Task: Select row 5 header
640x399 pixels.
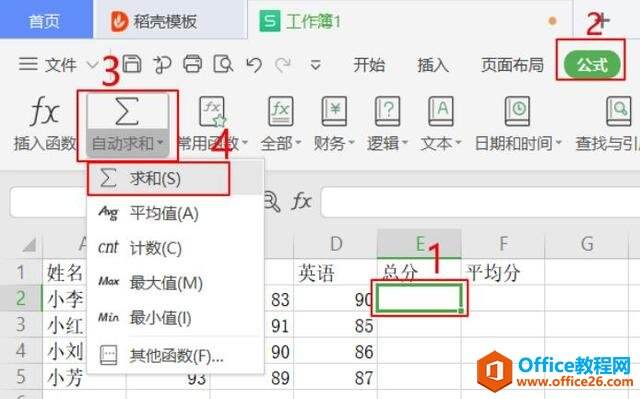Action: click(21, 377)
